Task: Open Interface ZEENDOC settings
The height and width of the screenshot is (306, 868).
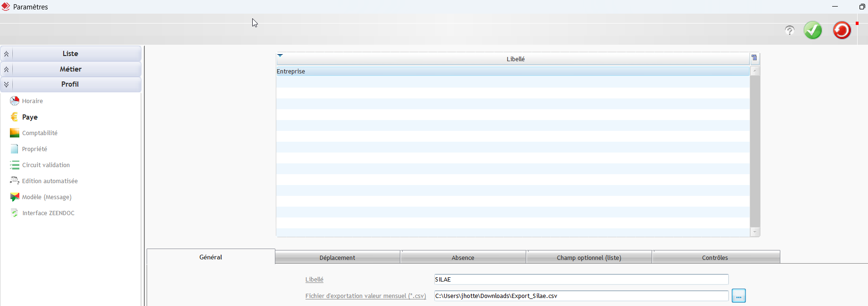Action: click(48, 213)
